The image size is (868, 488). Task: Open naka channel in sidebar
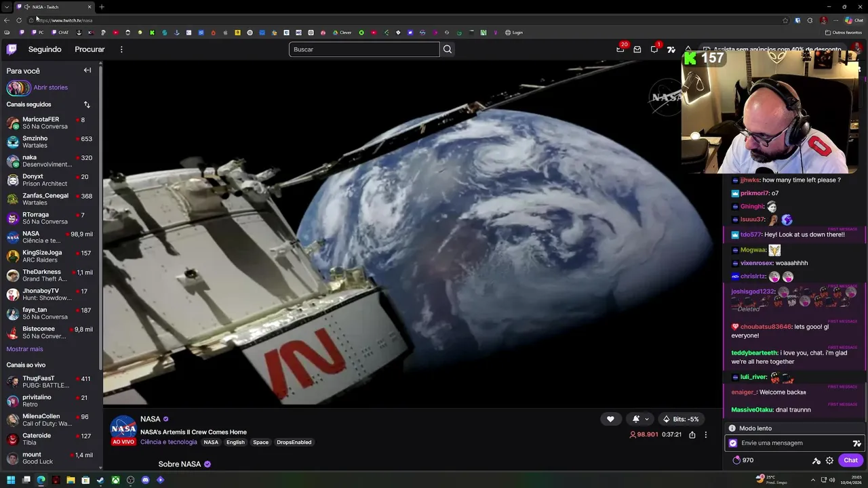point(51,161)
